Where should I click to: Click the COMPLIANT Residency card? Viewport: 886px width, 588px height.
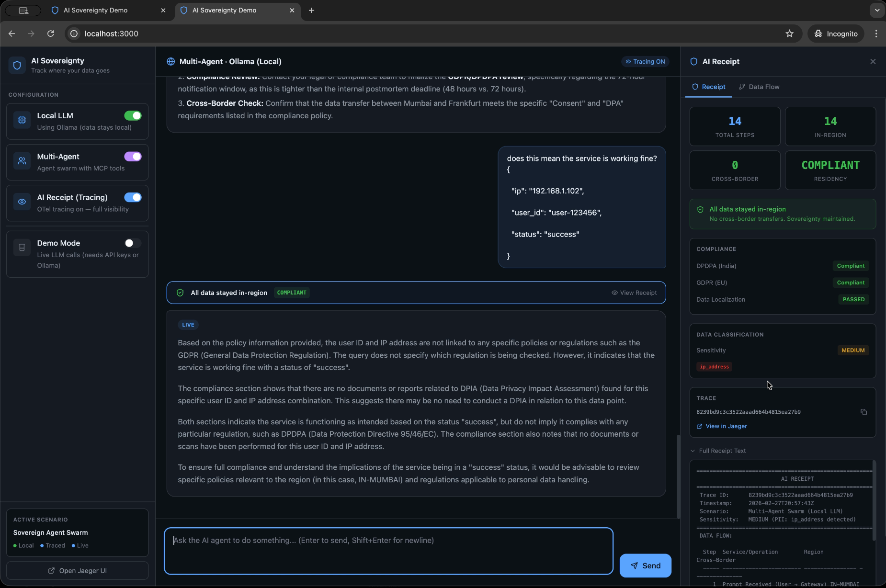830,170
